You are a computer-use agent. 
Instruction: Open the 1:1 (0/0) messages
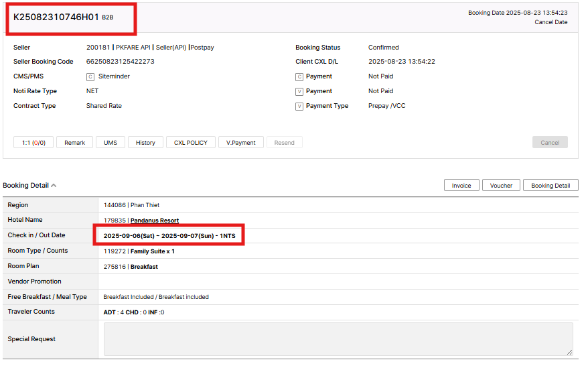coord(33,143)
